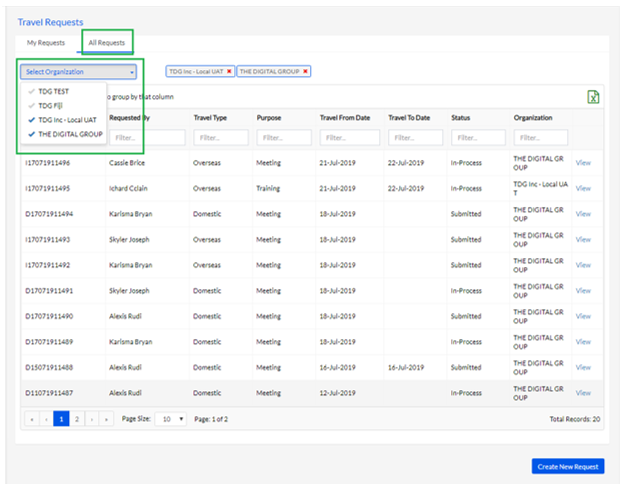View request D17071911490
The height and width of the screenshot is (491, 632).
click(x=583, y=316)
